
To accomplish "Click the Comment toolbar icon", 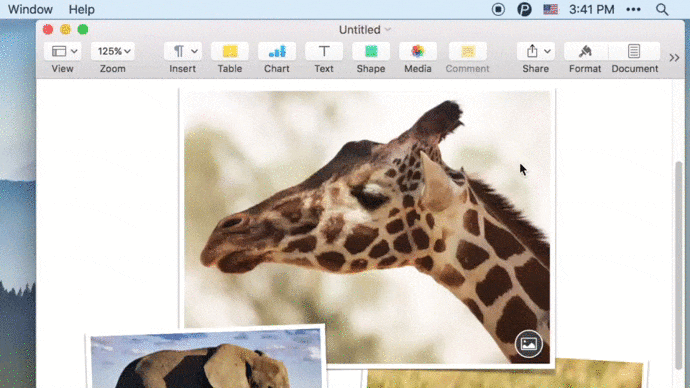I will [x=467, y=51].
